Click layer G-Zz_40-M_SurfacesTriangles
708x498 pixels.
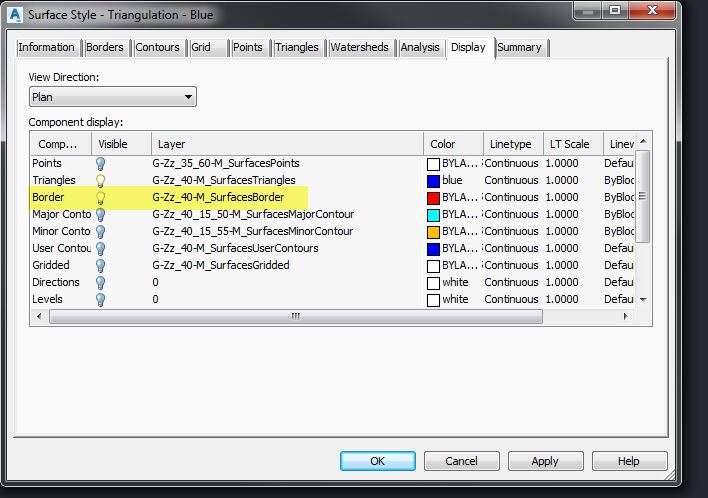224,180
